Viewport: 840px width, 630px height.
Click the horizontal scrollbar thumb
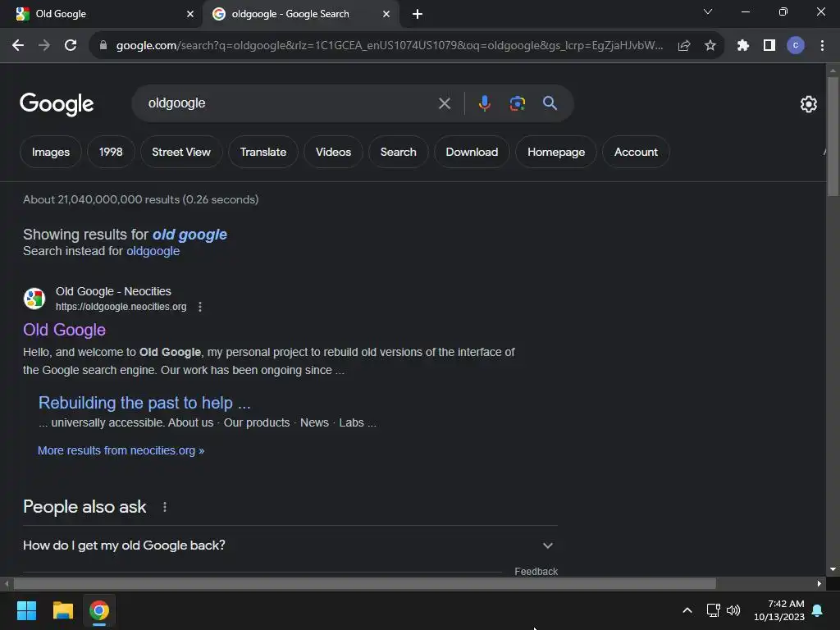pyautogui.click(x=364, y=583)
